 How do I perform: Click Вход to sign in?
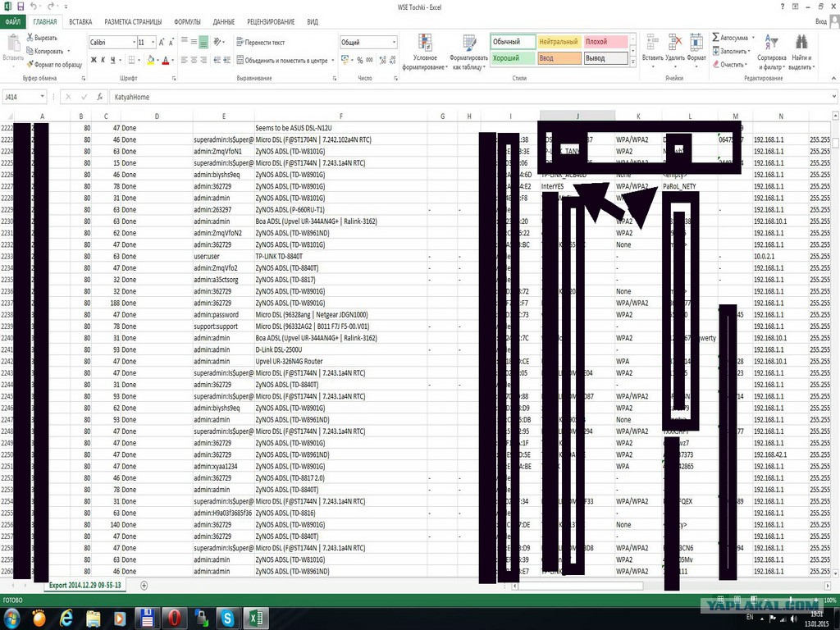click(820, 21)
